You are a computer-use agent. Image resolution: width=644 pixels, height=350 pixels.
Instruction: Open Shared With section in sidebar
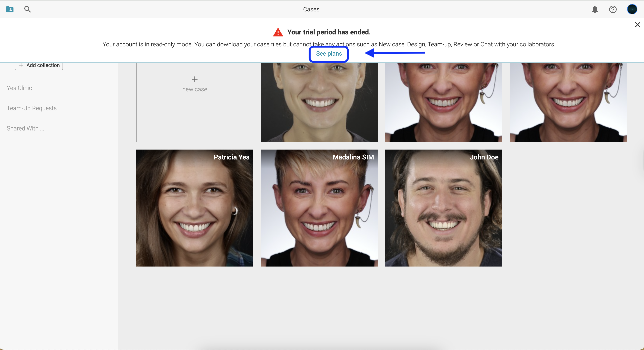tap(25, 129)
